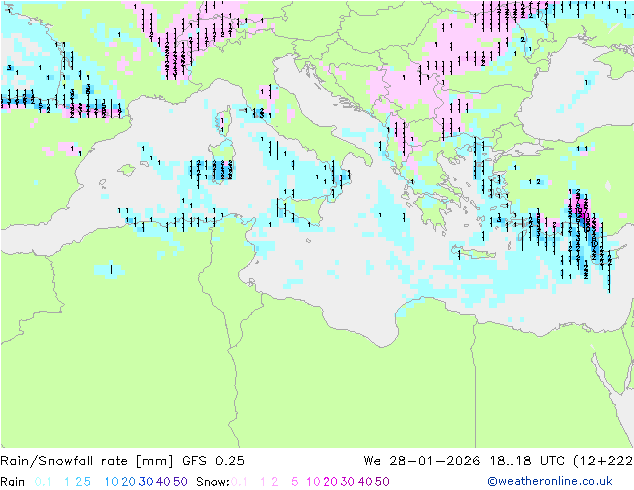Select the snow legend value 0.1
This screenshot has height=490, width=634.
pos(239,482)
